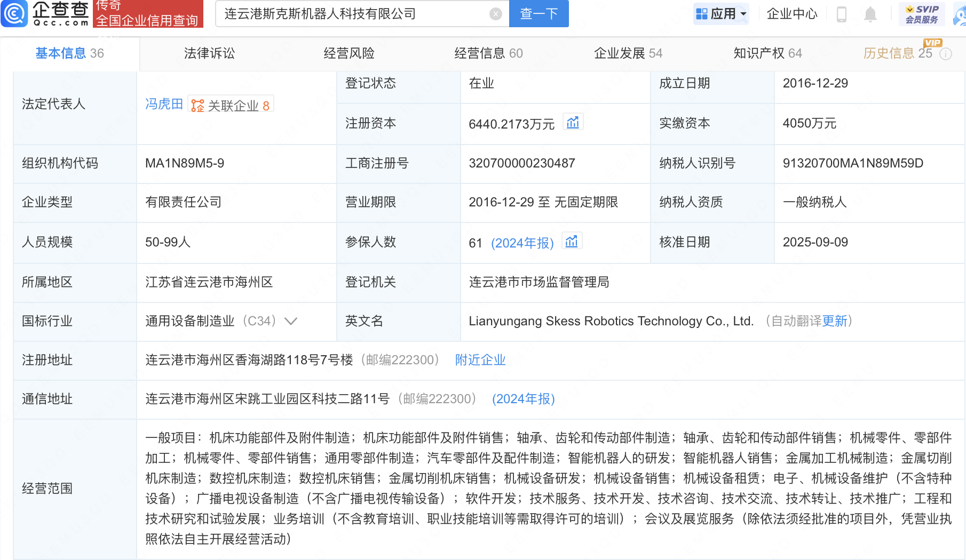Screen dimensions: 966x560
Task: Open SVIP member services badge
Action: point(922,14)
